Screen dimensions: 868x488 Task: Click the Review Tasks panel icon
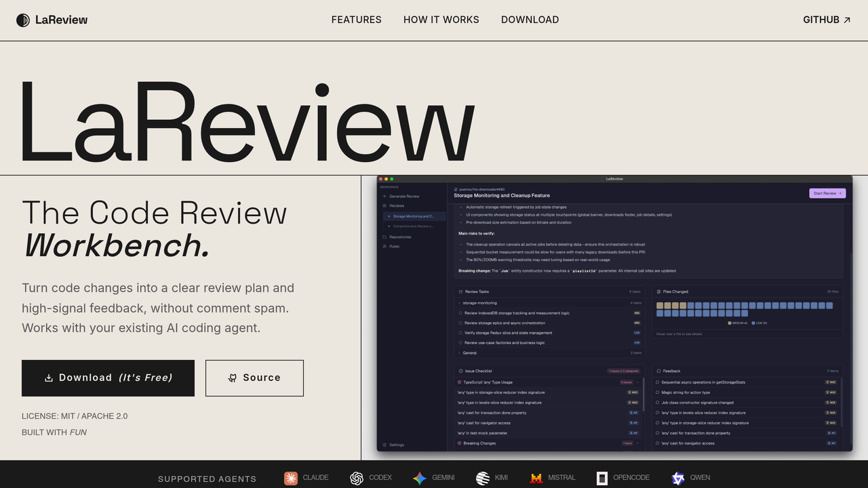[x=460, y=291]
